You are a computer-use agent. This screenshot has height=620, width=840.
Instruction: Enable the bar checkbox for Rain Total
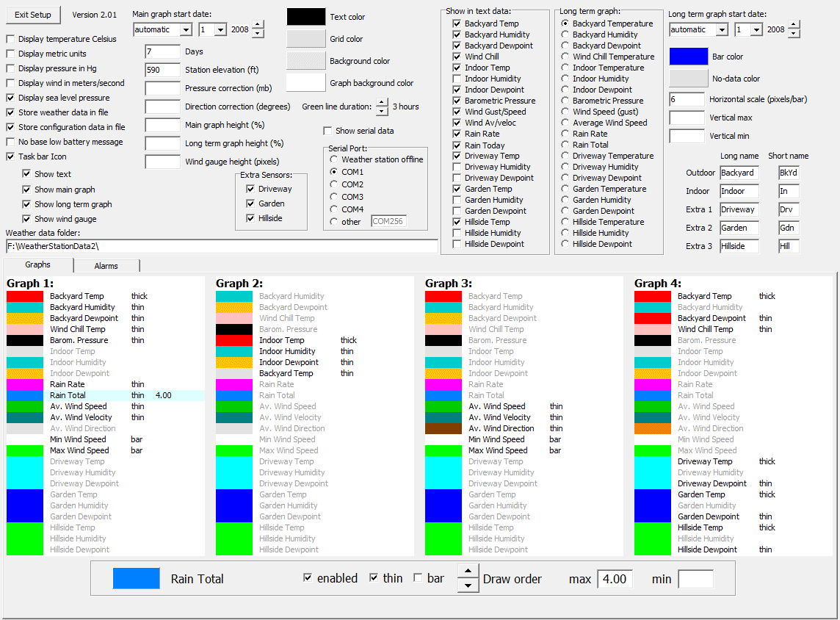click(418, 577)
